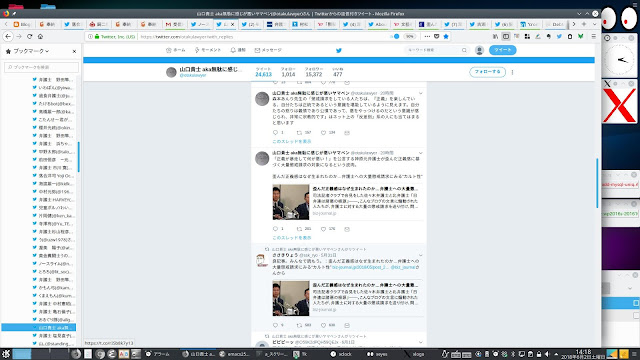Open article thumbnail in second tweet
This screenshot has height=360, width=640.
coord(291,202)
